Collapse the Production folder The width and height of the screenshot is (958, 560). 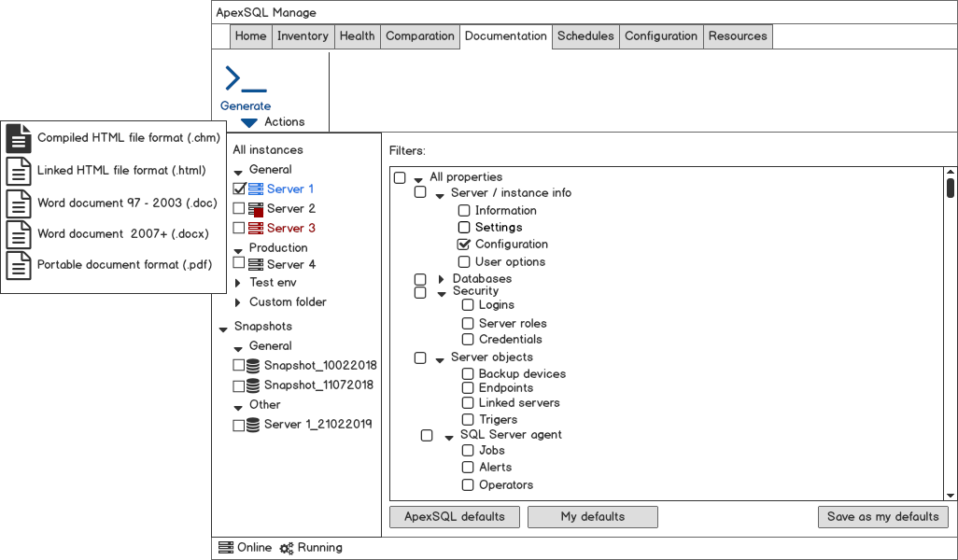click(x=238, y=250)
